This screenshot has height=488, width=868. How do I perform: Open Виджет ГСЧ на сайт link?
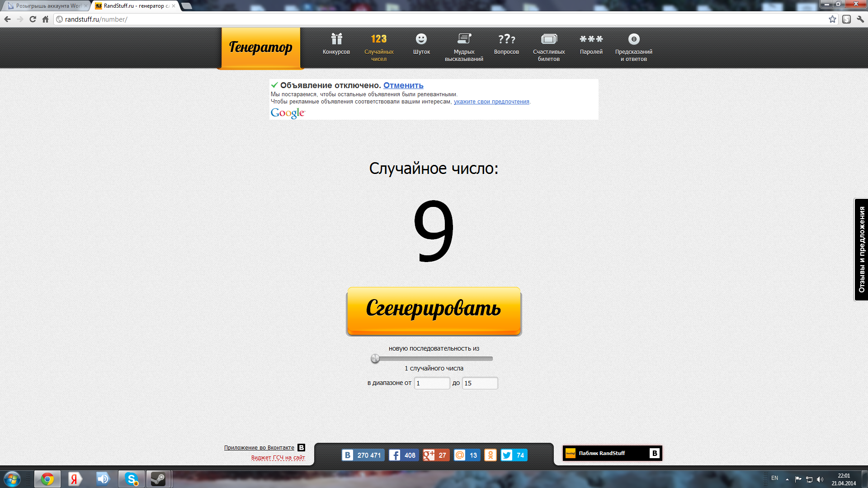click(278, 458)
